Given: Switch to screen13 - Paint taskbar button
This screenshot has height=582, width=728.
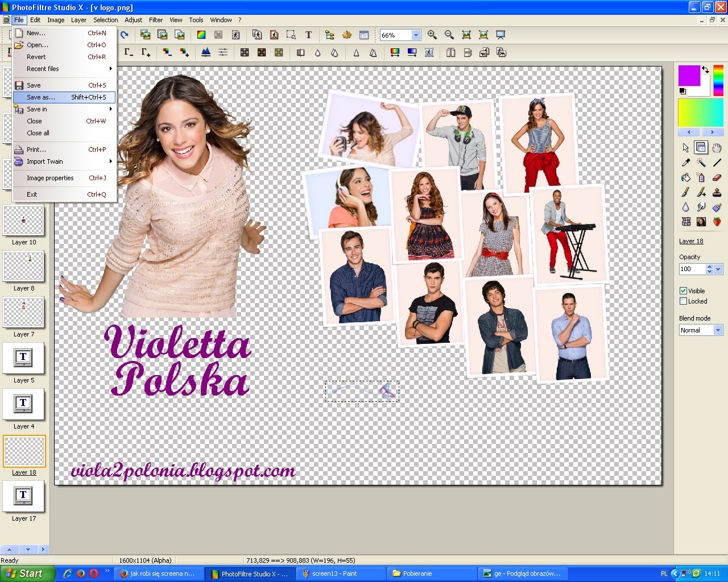Looking at the screenshot, I should pos(341,573).
